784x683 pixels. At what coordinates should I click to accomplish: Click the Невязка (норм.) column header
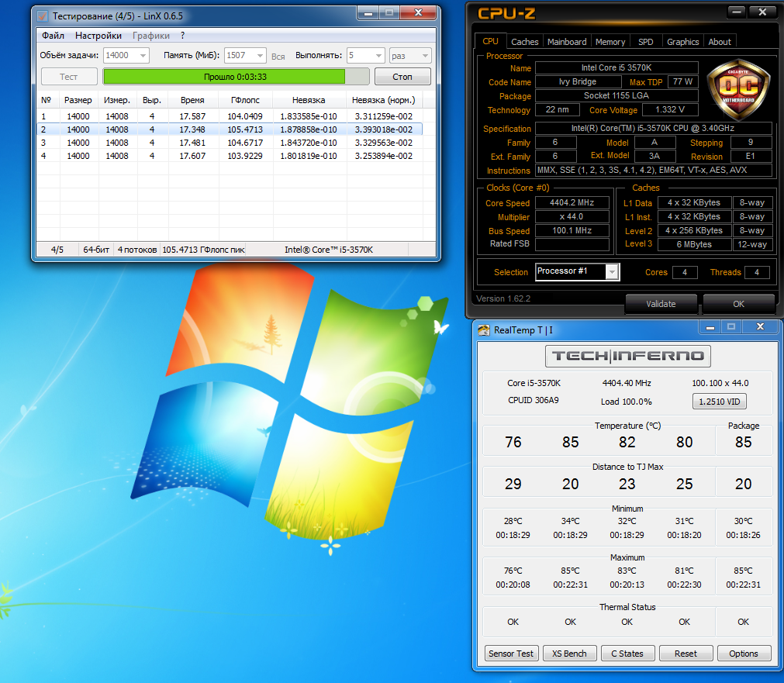point(384,100)
